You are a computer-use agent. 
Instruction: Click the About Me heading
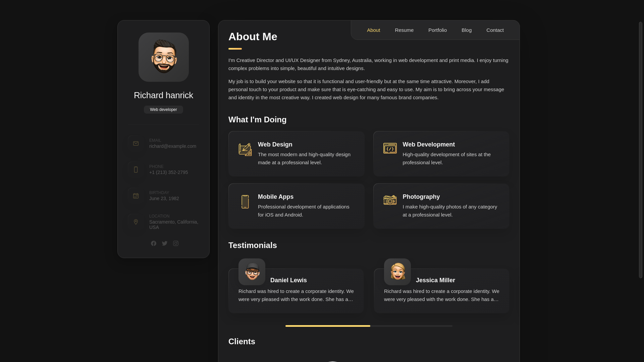[253, 37]
